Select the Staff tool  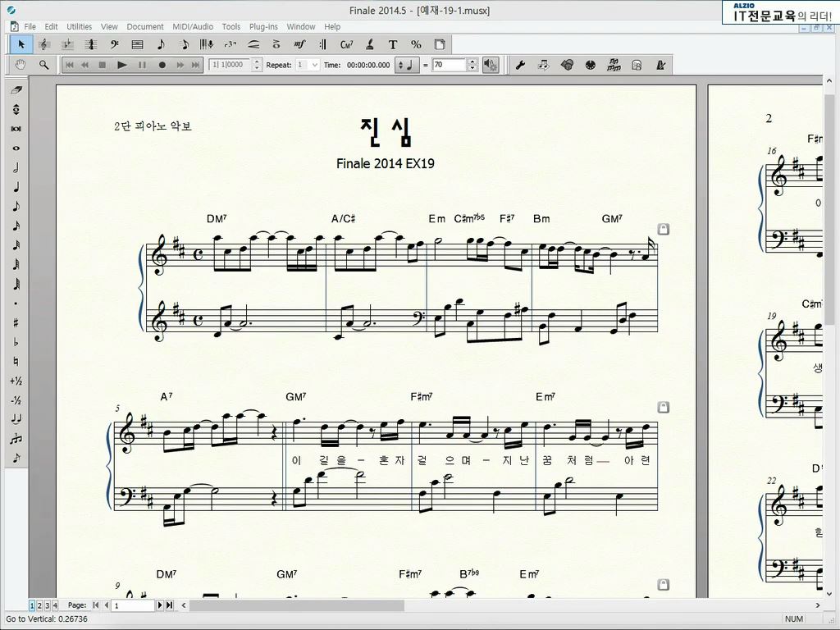click(44, 44)
